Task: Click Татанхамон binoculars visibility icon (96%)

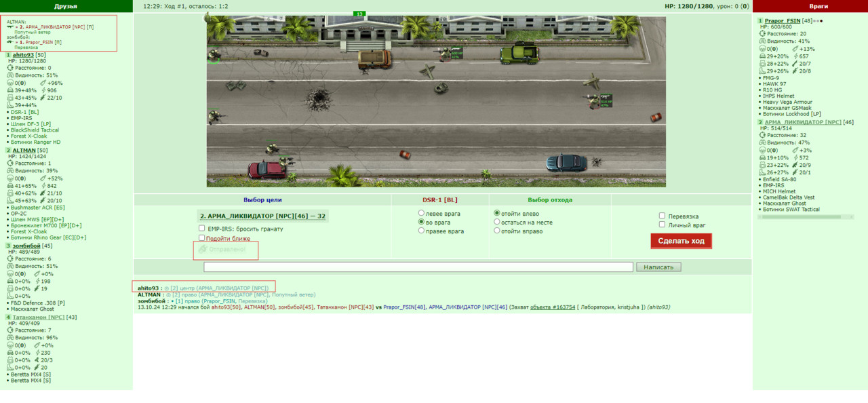Action: click(x=9, y=337)
